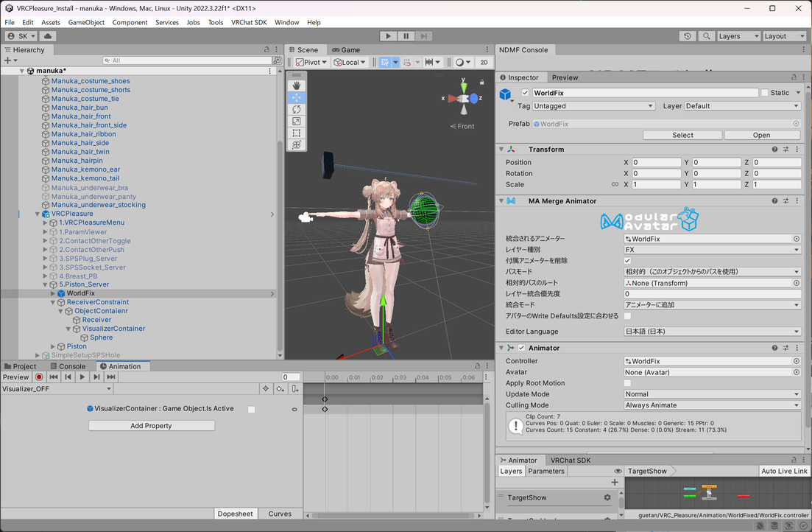Toggle the Animator component enabled checkbox
Image resolution: width=812 pixels, height=532 pixels.
tap(521, 348)
